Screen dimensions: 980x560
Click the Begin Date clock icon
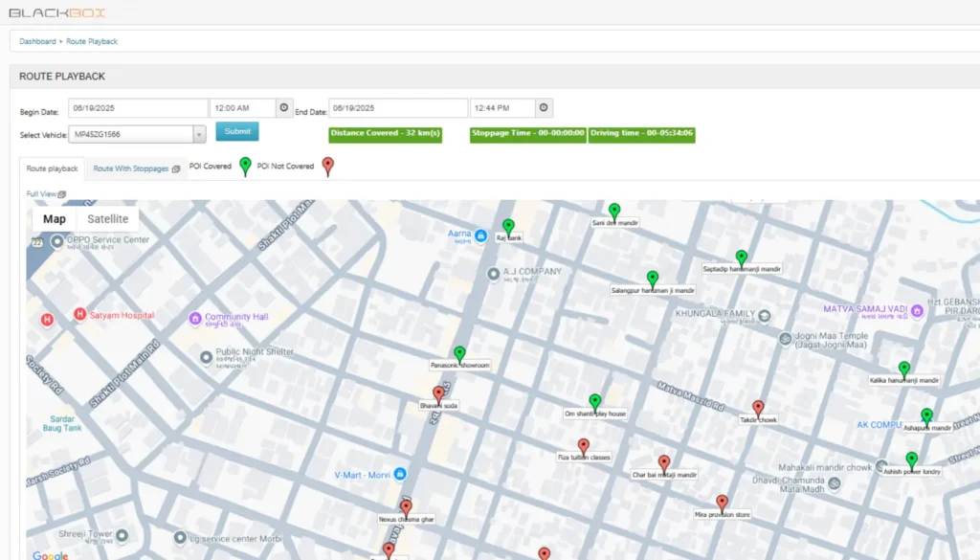point(283,108)
